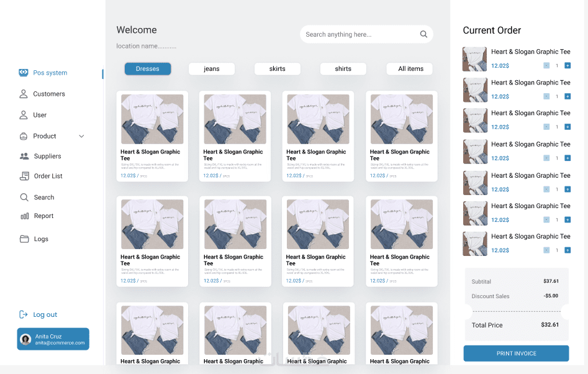Click the Customers menu label
Viewport: 588px width, 374px height.
tap(49, 94)
